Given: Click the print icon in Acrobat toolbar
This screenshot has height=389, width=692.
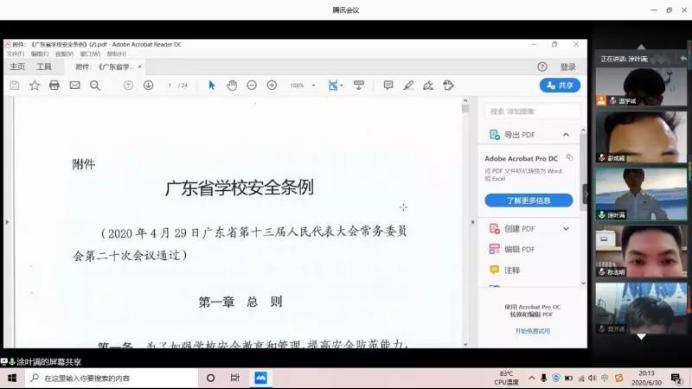Looking at the screenshot, I should click(54, 85).
